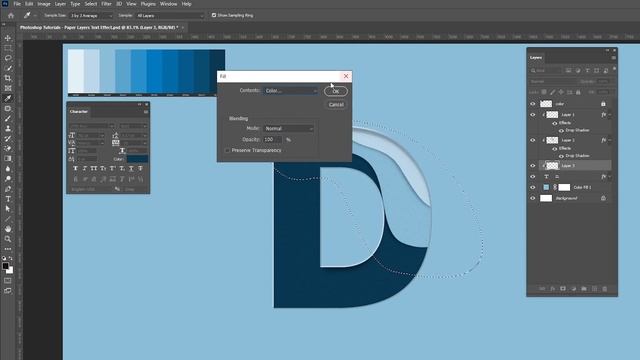Click Underline in Character panel
The image size is (640, 360).
[131, 168]
